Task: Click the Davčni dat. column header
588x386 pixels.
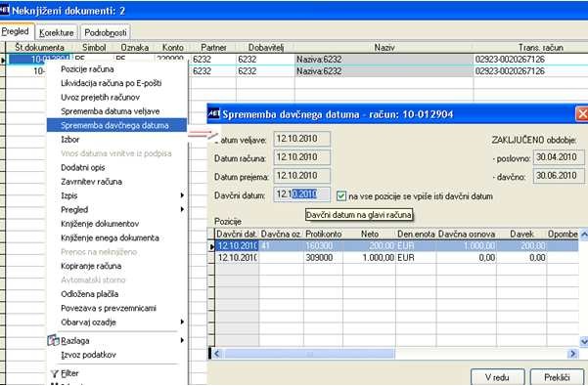Action: pyautogui.click(x=237, y=234)
